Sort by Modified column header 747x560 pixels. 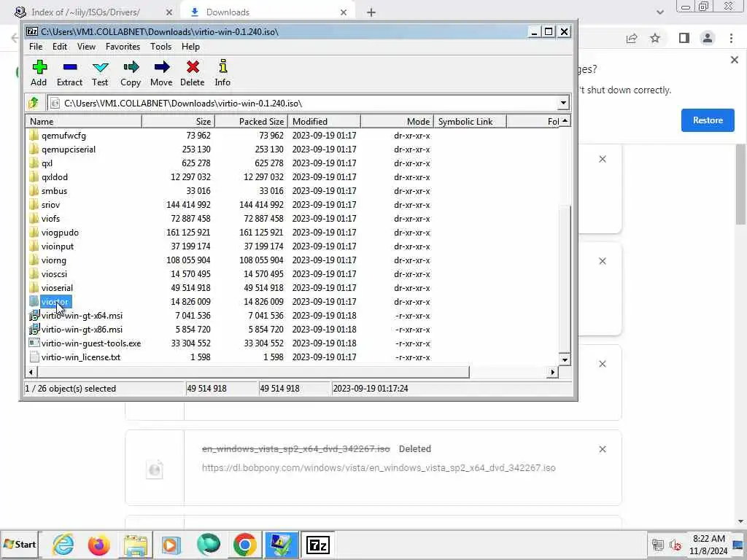(x=324, y=122)
